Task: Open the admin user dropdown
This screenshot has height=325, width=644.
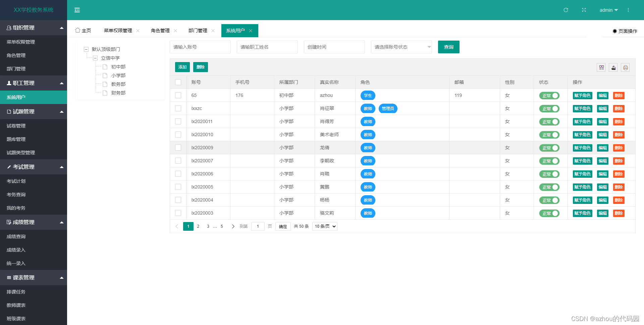Action: pyautogui.click(x=608, y=10)
